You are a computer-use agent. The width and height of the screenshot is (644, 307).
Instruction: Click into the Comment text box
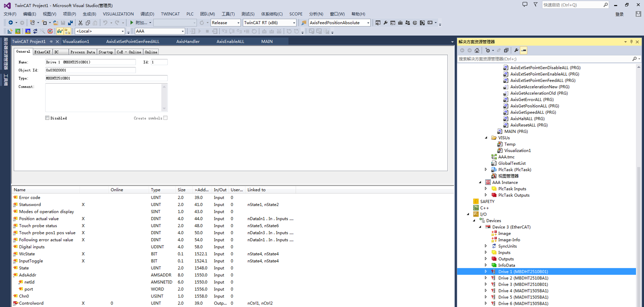click(x=103, y=97)
